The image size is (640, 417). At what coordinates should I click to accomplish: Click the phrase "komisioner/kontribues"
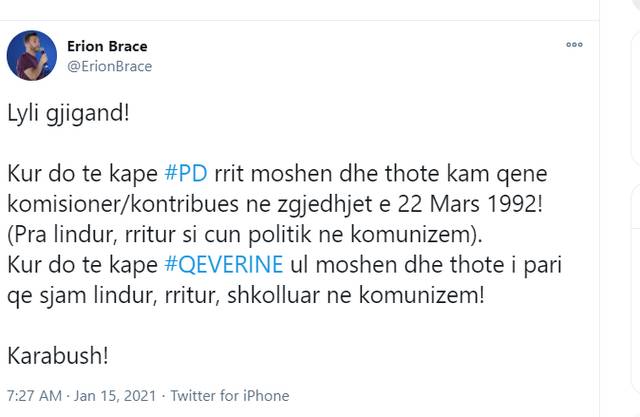coord(123,204)
